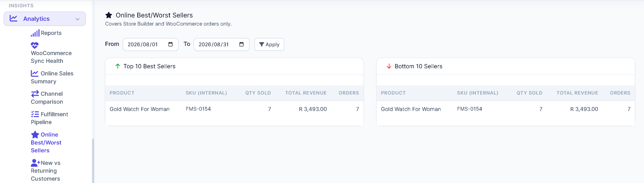The image size is (644, 183).
Task: Click FMS-0154 in Bottom 10 Sellers
Action: pos(469,109)
